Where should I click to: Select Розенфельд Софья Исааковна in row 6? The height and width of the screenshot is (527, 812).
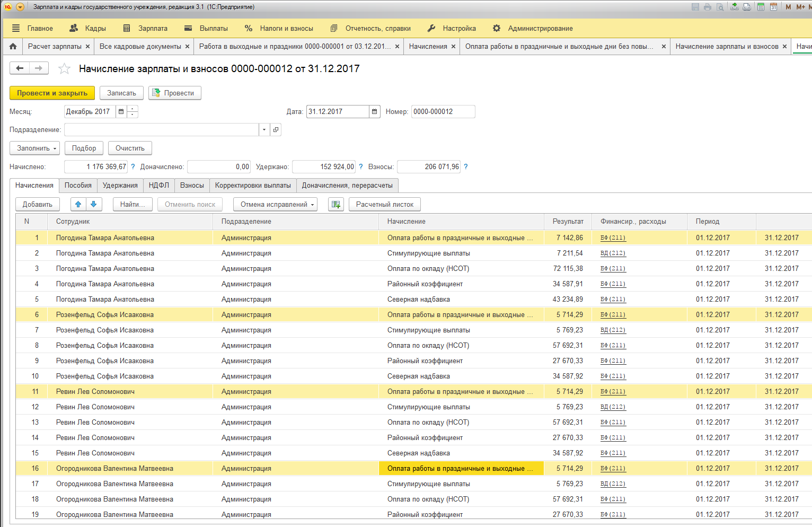point(130,314)
